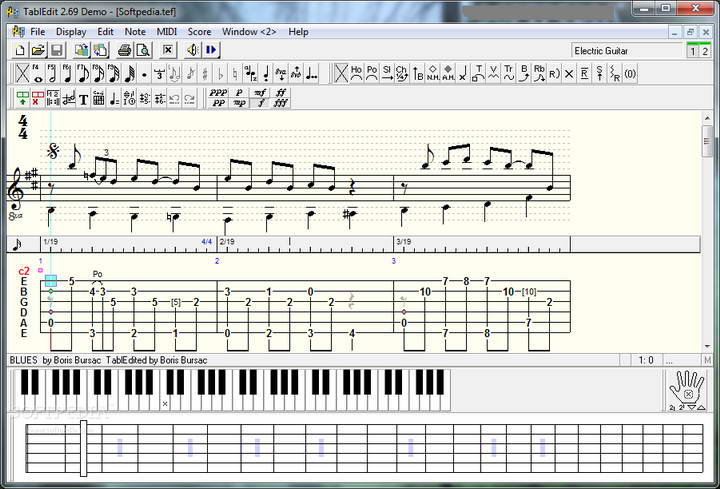Viewport: 720px width, 489px height.
Task: Click the dotted note icon
Action: tap(144, 74)
